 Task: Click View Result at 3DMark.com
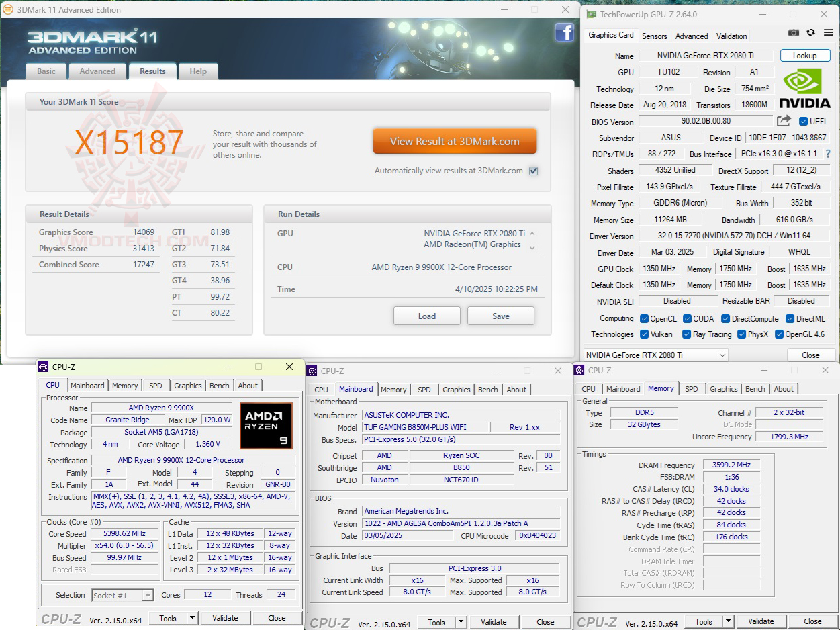[x=455, y=141]
